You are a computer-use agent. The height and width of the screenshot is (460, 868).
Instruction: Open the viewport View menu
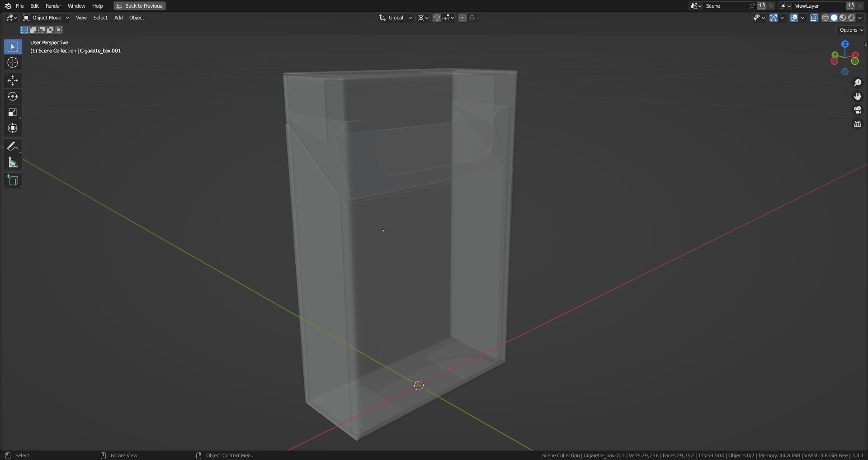click(x=81, y=18)
